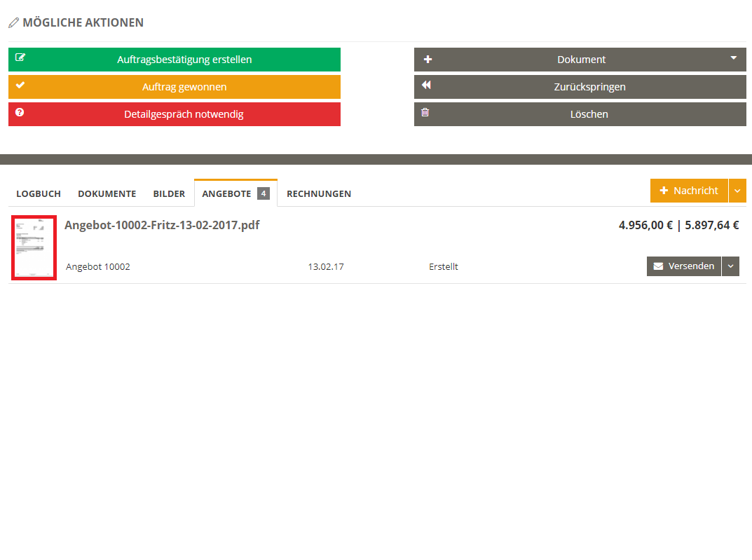Expand the Nachricht dropdown arrow
This screenshot has height=560, width=752.
(x=737, y=191)
